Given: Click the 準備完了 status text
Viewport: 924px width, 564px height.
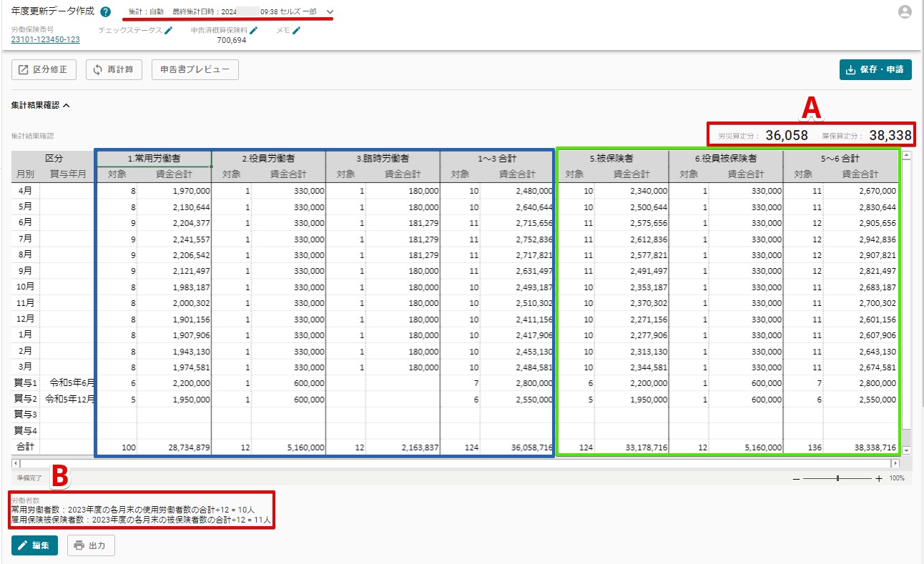Looking at the screenshot, I should [x=30, y=477].
